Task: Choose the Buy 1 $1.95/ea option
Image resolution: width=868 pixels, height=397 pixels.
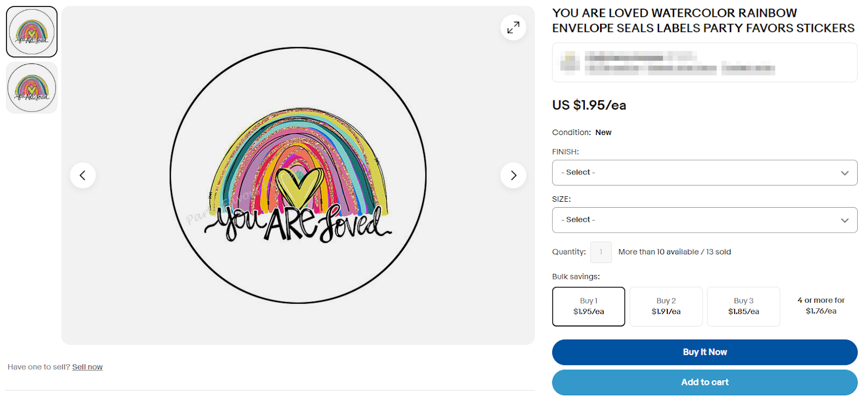Action: tap(589, 306)
